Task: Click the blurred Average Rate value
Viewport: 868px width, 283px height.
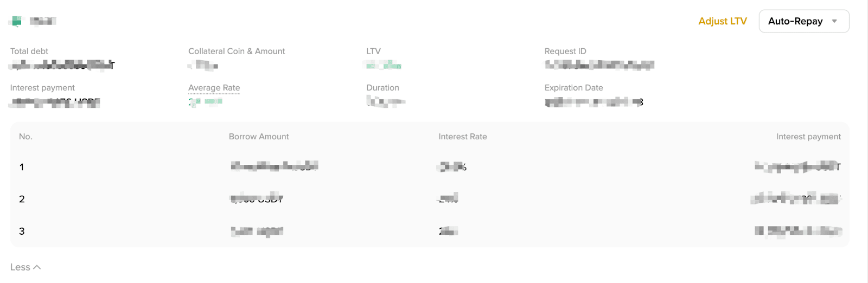Action: [x=205, y=101]
